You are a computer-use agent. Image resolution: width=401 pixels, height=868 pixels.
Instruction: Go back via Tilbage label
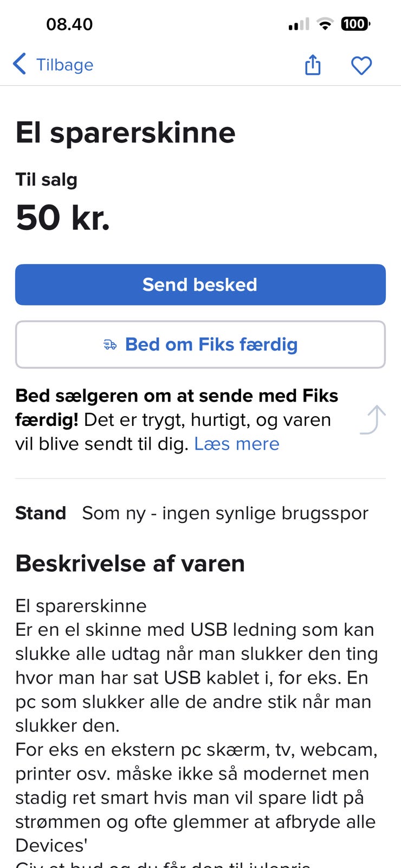pos(64,65)
